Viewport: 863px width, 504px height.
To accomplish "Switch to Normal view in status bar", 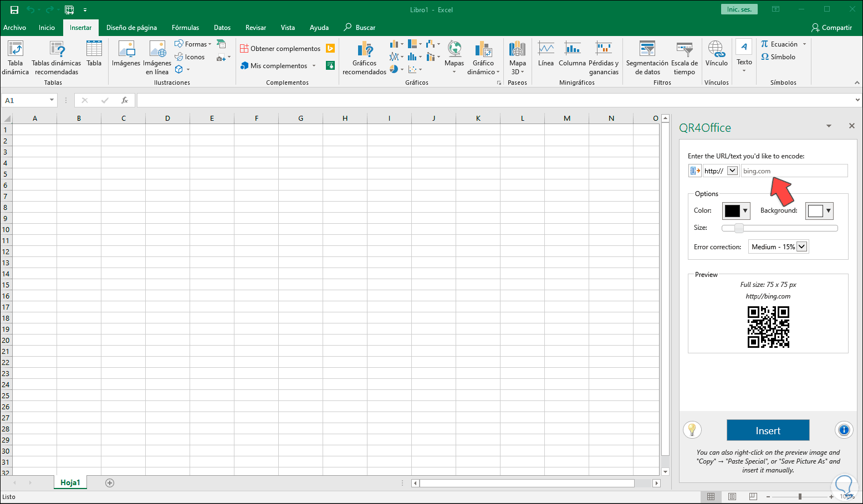I will coord(711,497).
